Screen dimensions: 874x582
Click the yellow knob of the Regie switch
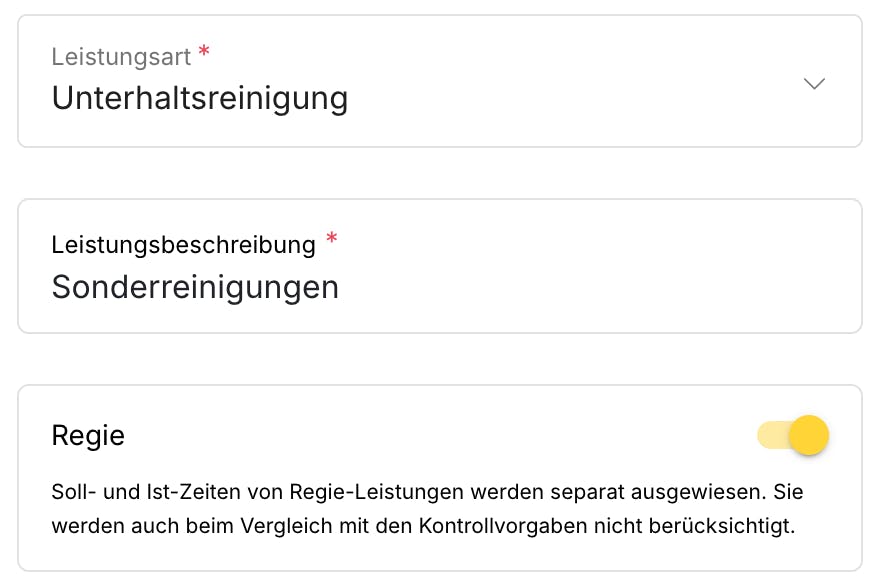point(809,435)
